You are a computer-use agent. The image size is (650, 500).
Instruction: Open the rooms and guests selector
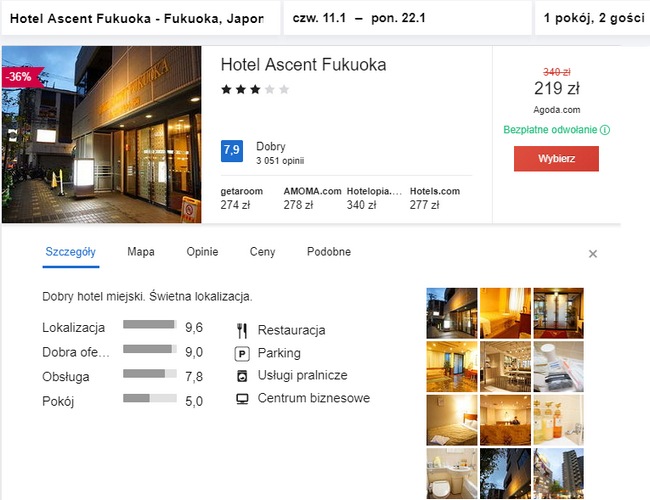coord(592,17)
